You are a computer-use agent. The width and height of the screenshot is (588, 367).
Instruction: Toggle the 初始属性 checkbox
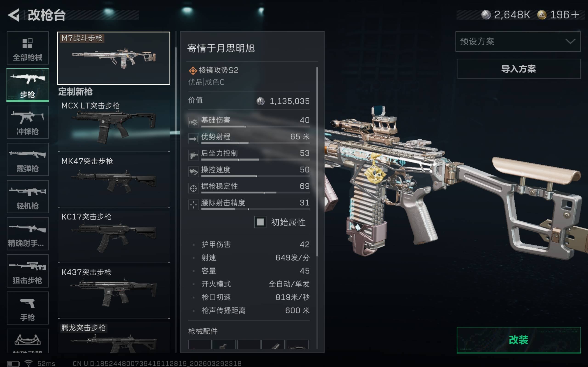coord(260,222)
